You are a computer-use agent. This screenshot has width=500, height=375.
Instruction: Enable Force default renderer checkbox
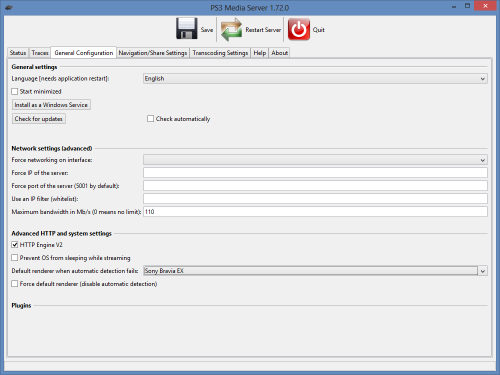15,284
